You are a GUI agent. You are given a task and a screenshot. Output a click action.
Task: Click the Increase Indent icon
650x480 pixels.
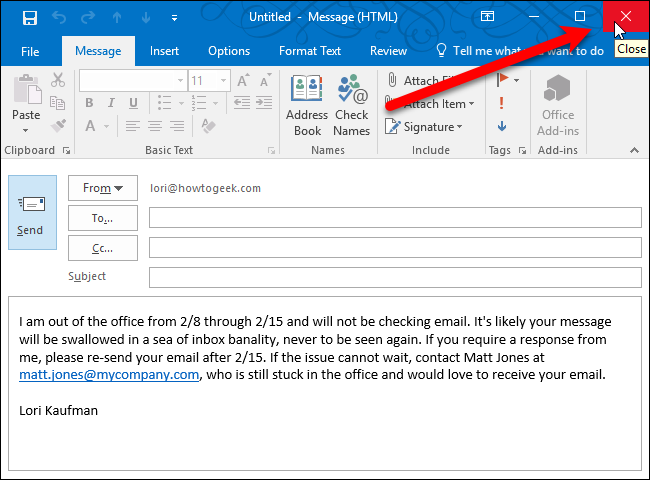click(x=264, y=102)
